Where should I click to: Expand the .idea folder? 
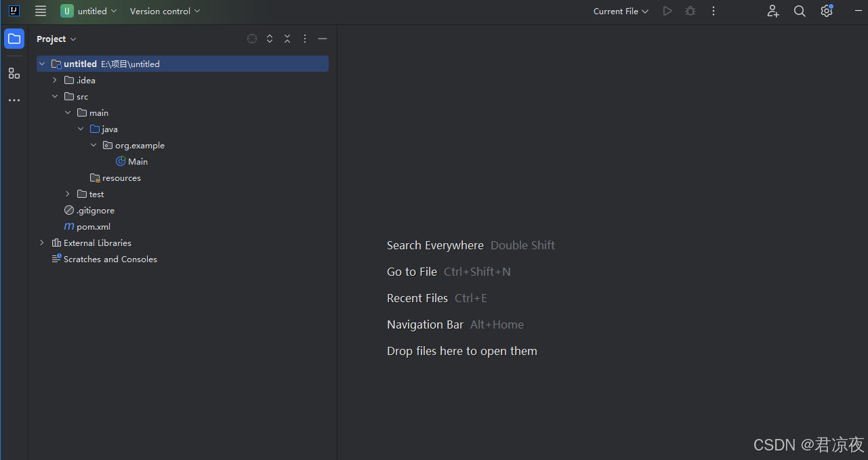tap(55, 80)
